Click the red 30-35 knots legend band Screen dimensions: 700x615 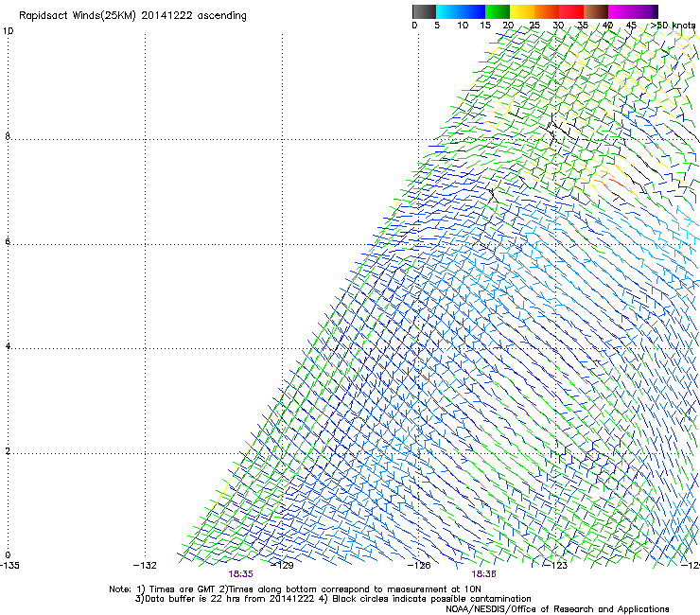pyautogui.click(x=571, y=11)
